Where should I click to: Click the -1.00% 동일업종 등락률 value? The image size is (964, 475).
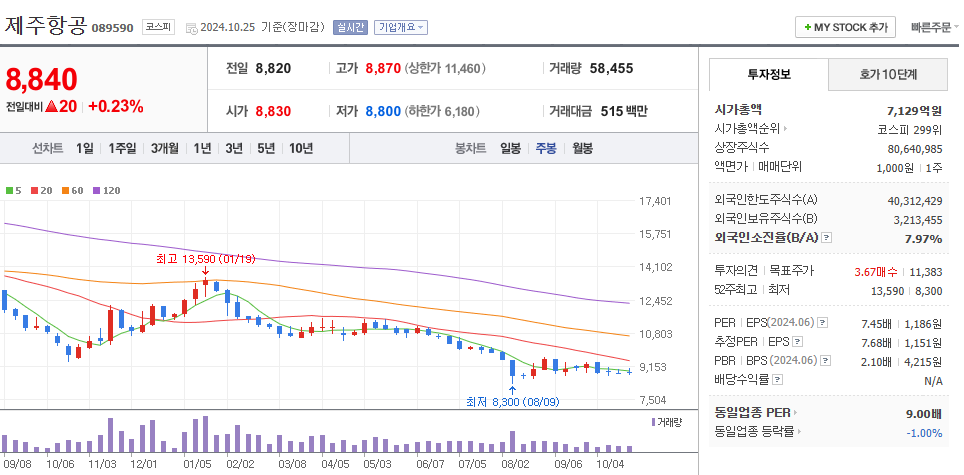[x=924, y=433]
